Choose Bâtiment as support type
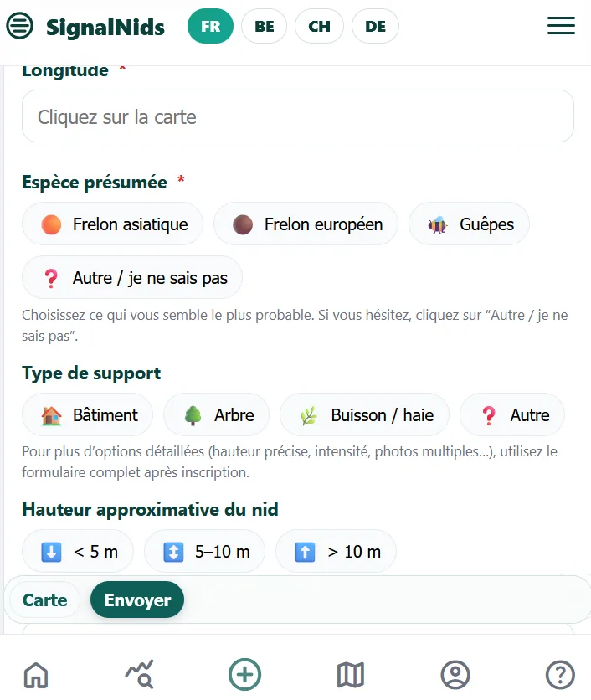This screenshot has width=591, height=700. (87, 414)
